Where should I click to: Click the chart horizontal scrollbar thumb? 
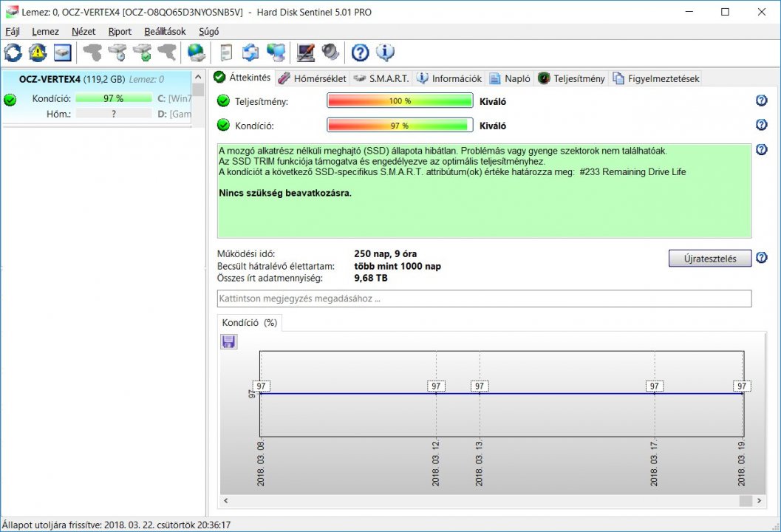746,501
